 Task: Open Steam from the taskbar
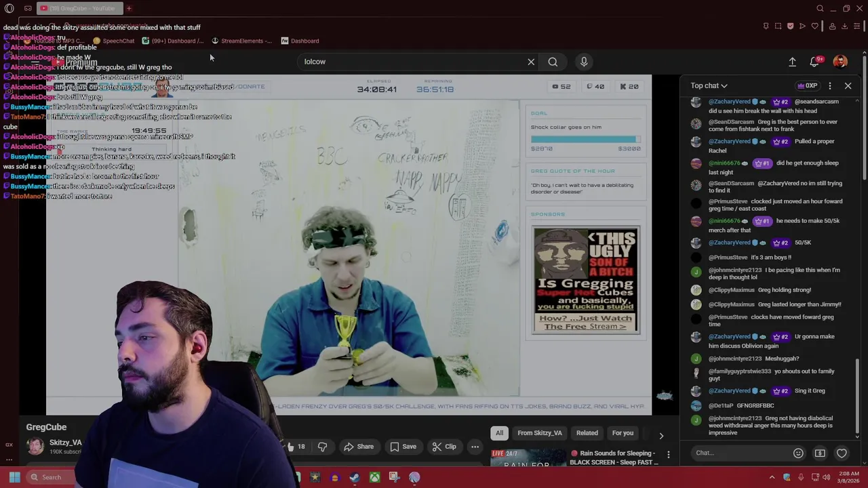tap(355, 477)
